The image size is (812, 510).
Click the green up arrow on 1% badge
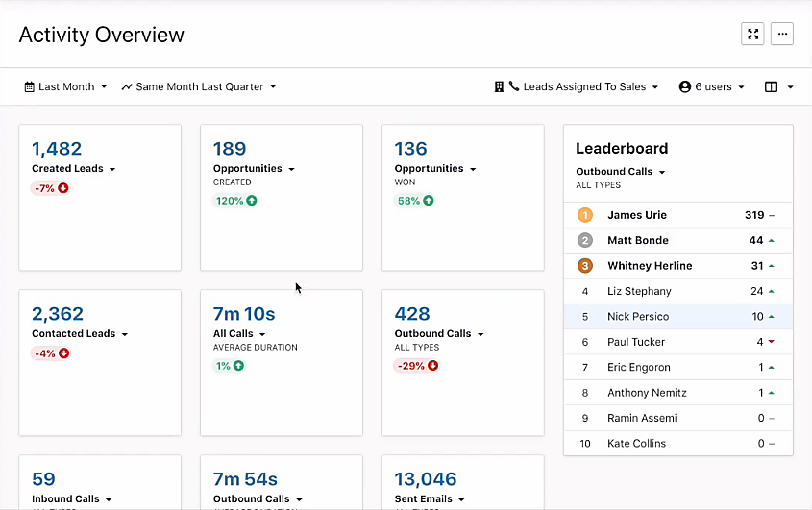point(238,366)
